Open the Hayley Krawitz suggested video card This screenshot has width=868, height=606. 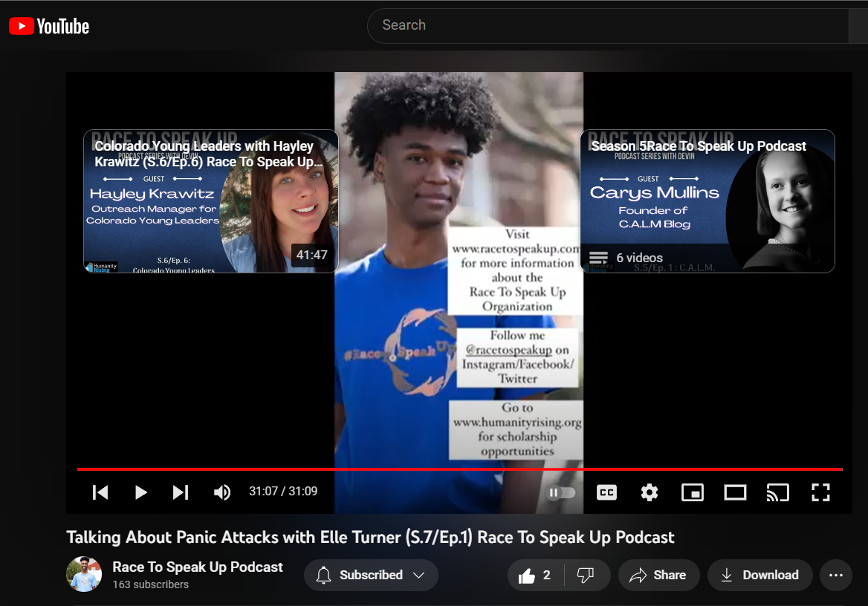210,201
